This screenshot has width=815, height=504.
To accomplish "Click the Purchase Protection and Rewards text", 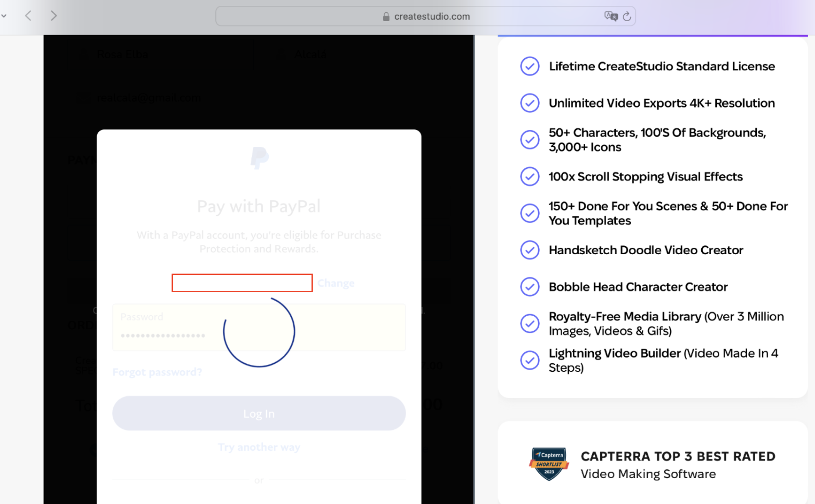I will (259, 242).
